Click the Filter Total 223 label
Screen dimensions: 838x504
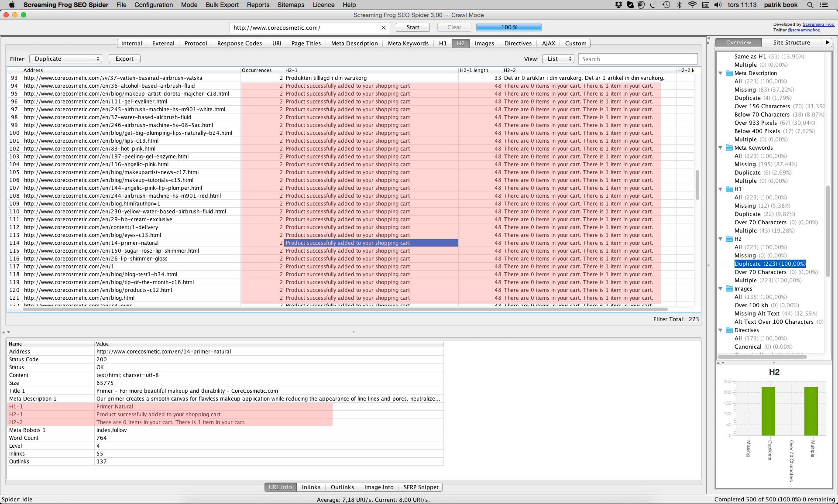pyautogui.click(x=676, y=319)
